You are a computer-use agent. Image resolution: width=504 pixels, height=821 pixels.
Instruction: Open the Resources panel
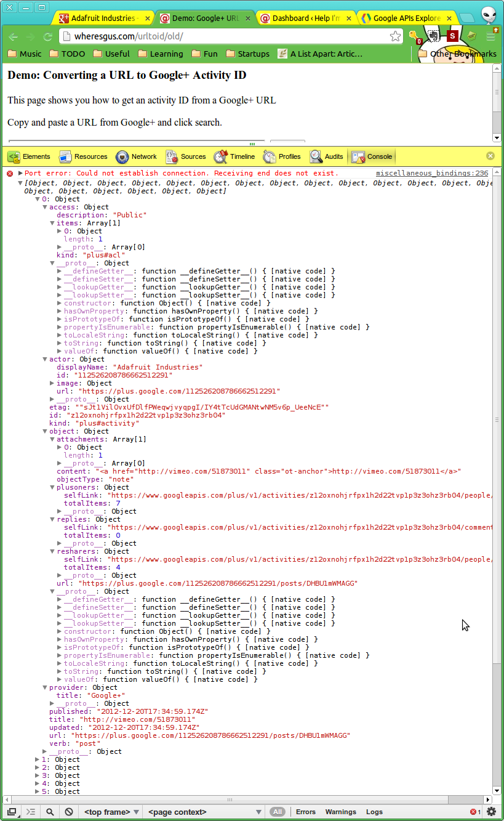83,156
